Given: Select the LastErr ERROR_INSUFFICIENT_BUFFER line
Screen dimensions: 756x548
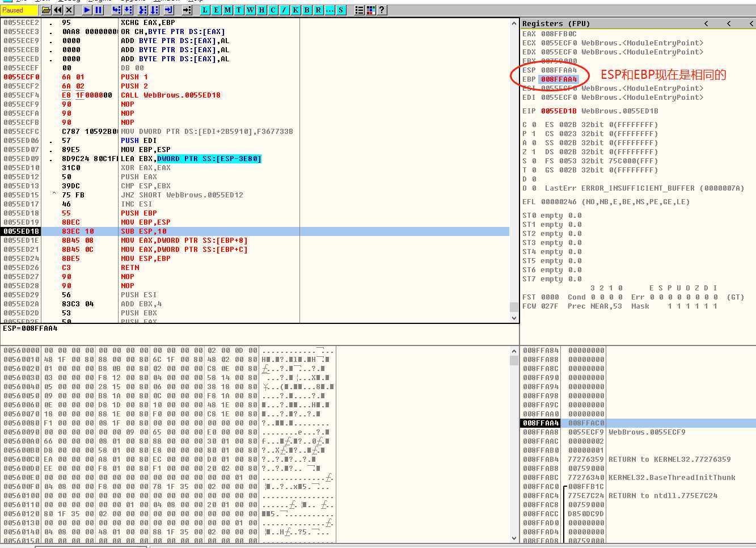Looking at the screenshot, I should pos(644,188).
